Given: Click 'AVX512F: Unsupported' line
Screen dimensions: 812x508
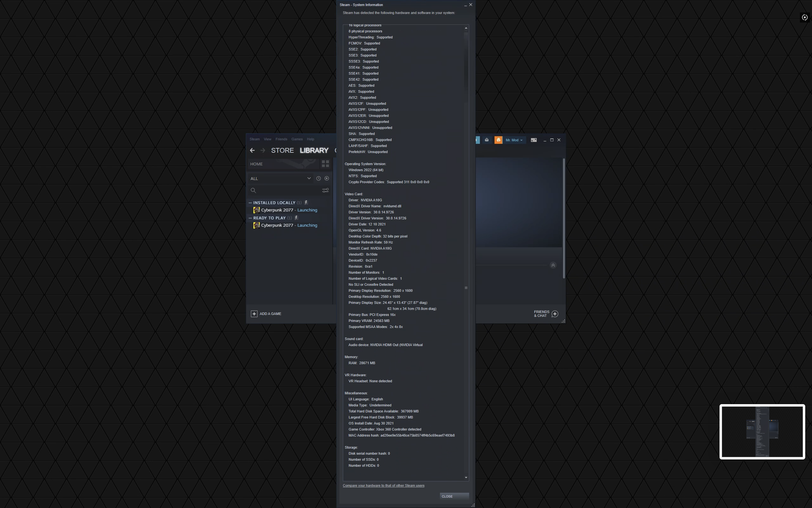Looking at the screenshot, I should [367, 104].
